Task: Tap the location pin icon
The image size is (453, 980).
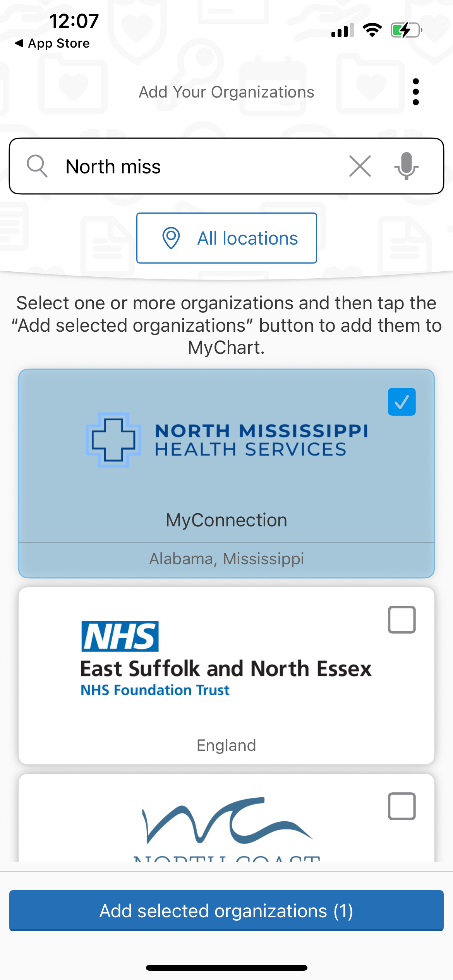Action: click(x=171, y=238)
